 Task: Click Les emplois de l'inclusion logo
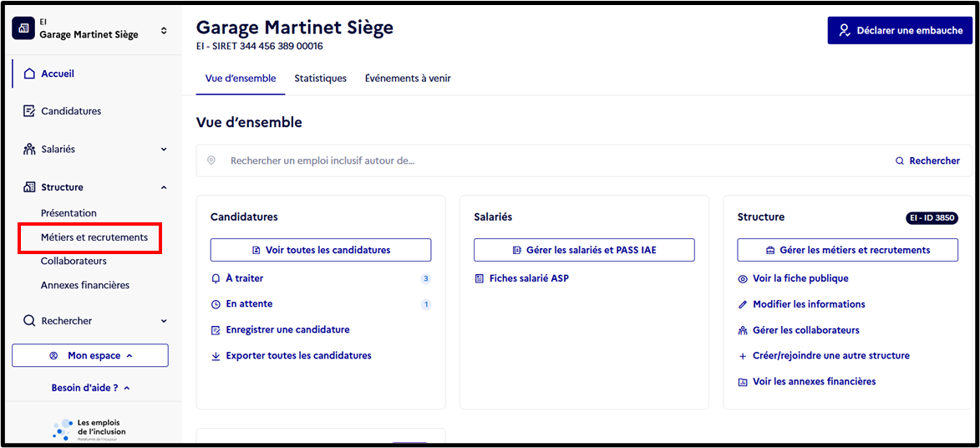tap(89, 429)
